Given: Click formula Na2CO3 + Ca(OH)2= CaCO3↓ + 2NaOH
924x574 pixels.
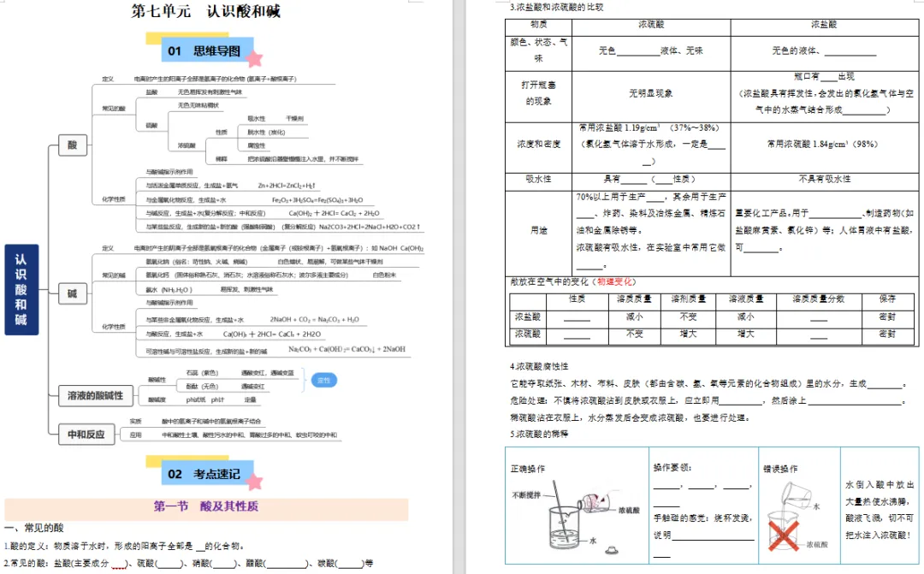Looking at the screenshot, I should point(347,349).
